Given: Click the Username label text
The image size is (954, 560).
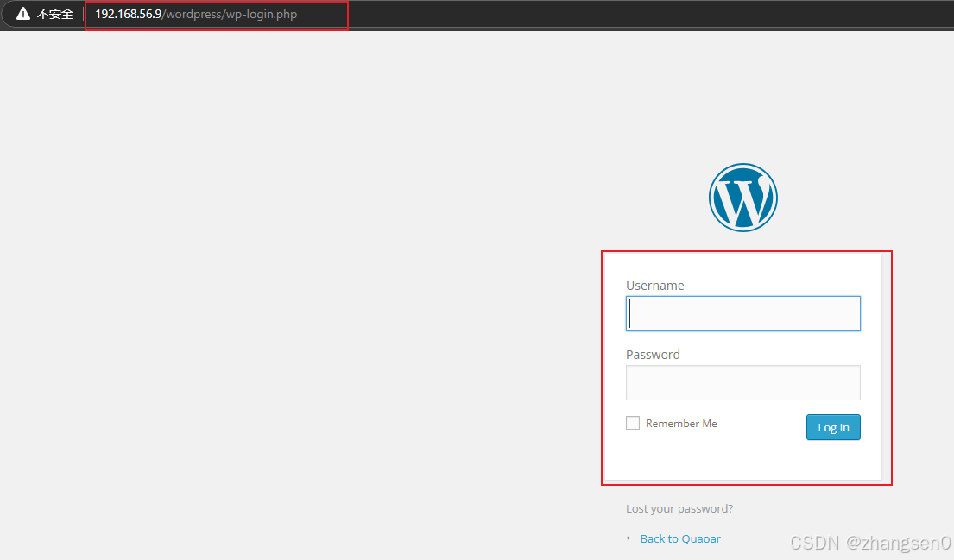Looking at the screenshot, I should (654, 286).
